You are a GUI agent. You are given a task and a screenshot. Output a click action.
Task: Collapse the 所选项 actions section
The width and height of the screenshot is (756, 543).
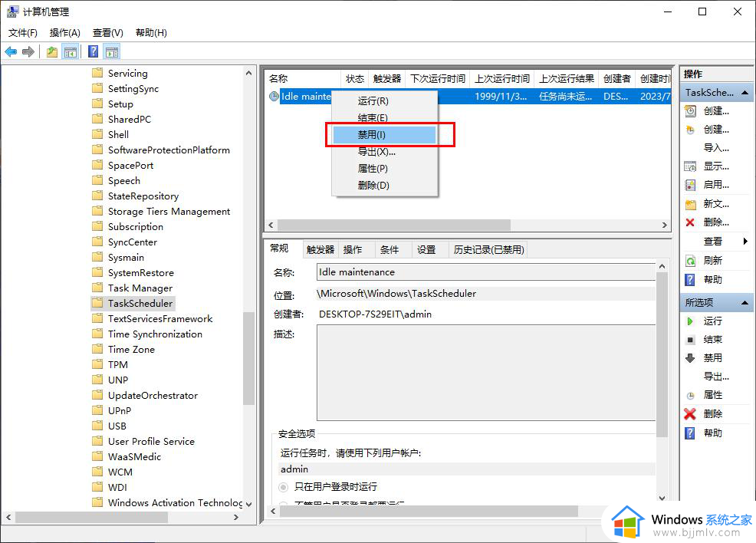[745, 303]
